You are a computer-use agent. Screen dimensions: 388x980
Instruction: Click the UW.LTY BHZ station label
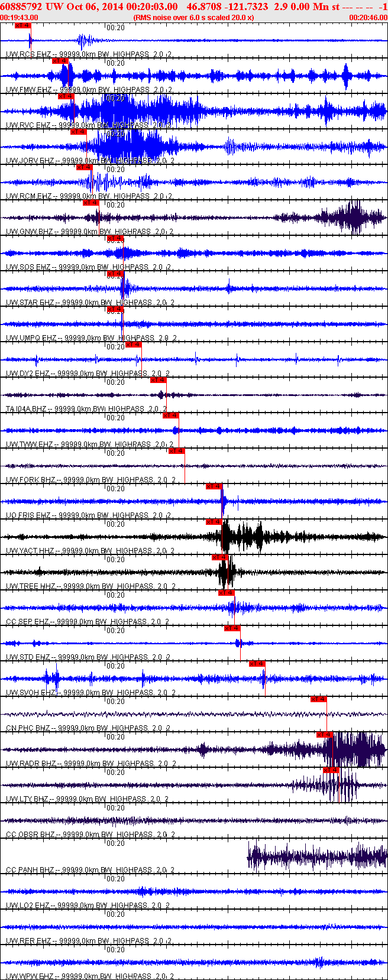tap(28, 799)
